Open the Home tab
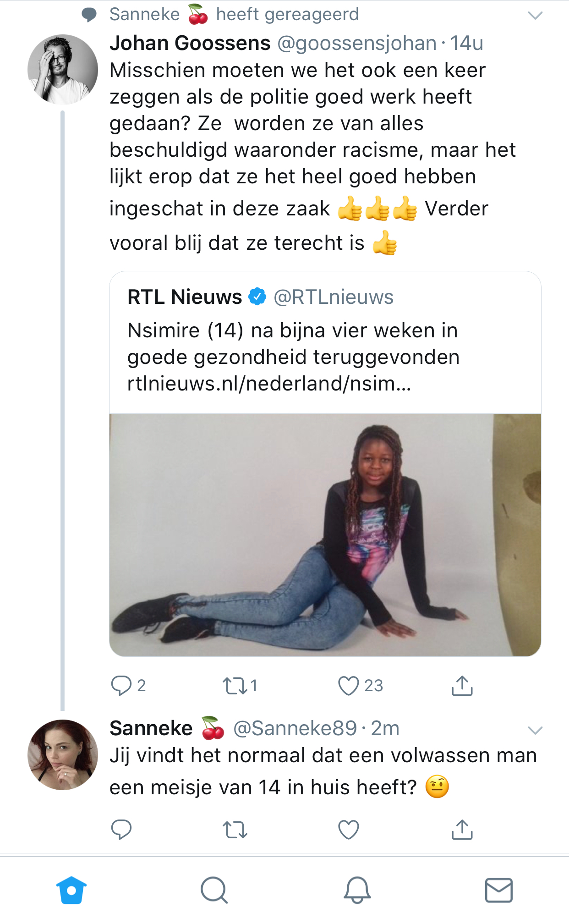Viewport: 569px width, 924px height. pyautogui.click(x=71, y=890)
